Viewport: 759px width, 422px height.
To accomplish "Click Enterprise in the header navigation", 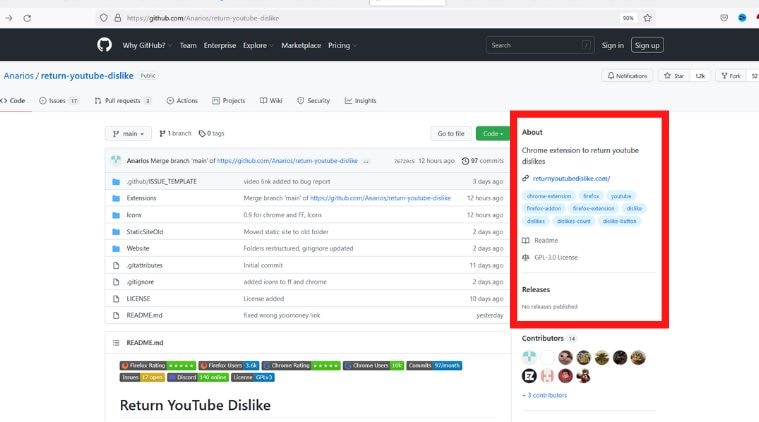I will [220, 45].
